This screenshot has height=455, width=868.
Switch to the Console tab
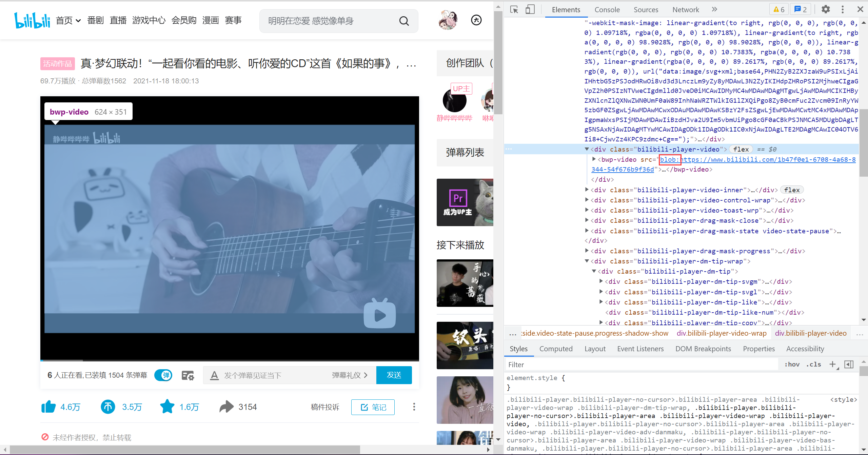pyautogui.click(x=607, y=9)
